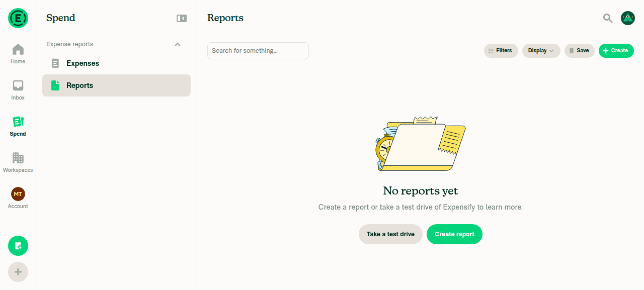The width and height of the screenshot is (644, 290).
Task: Open the Expenses list
Action: (x=116, y=63)
